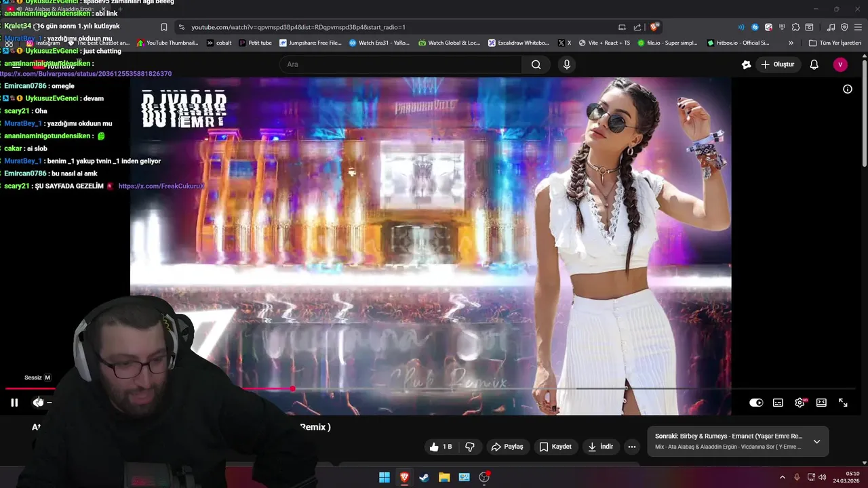868x488 pixels.
Task: Switch to theater mode view
Action: 821,403
